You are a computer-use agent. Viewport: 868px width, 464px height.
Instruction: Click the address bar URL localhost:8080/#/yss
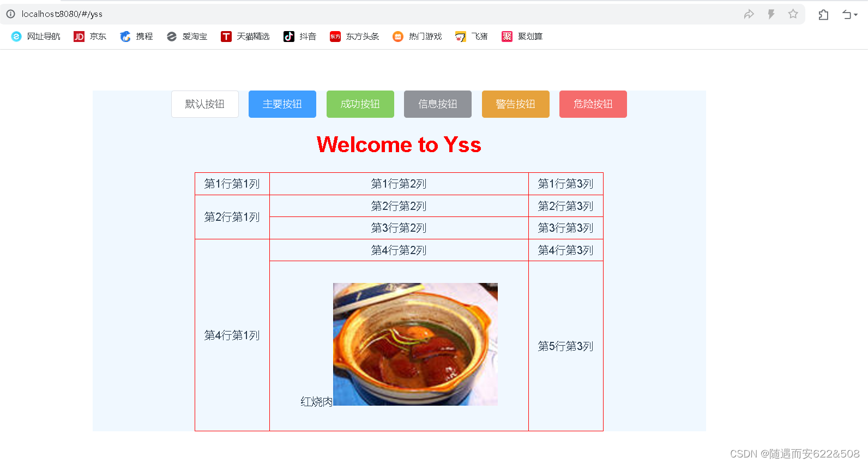(x=62, y=14)
